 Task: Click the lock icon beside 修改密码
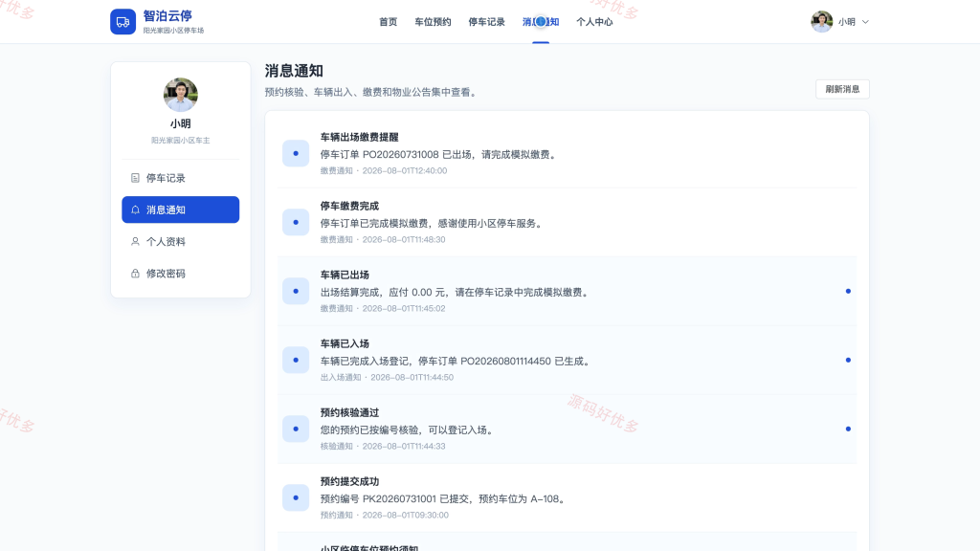[135, 274]
